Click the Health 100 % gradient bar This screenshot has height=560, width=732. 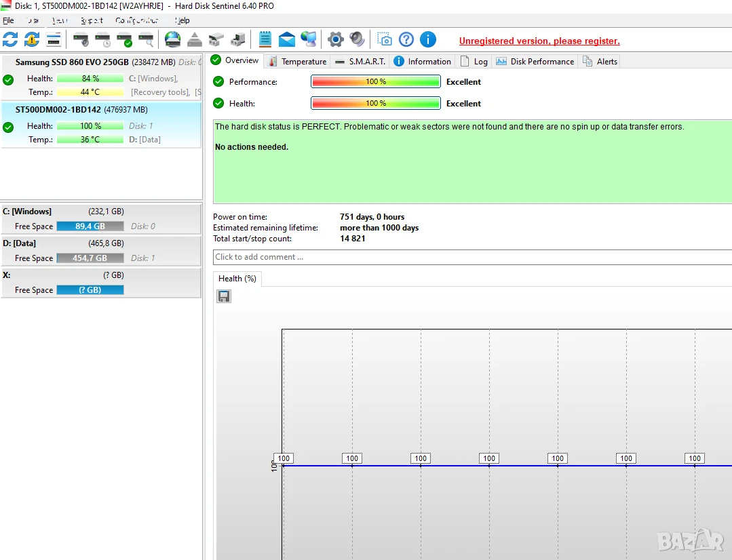[375, 103]
